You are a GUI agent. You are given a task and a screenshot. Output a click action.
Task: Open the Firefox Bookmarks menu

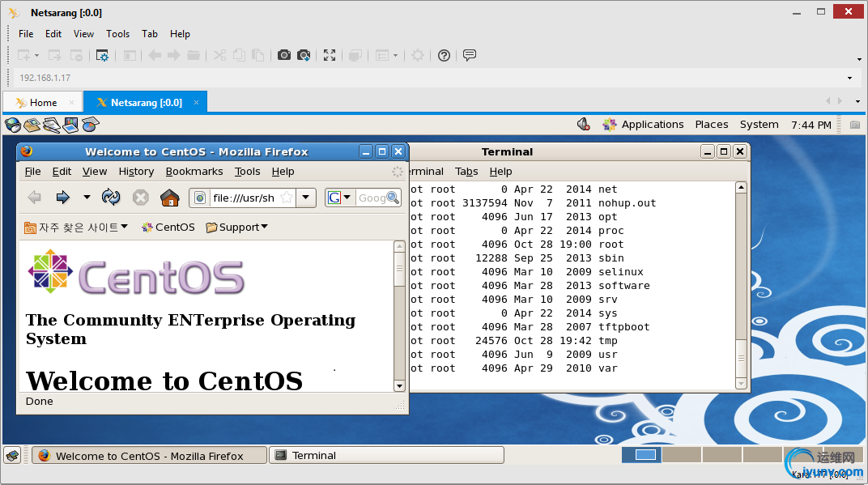[194, 172]
